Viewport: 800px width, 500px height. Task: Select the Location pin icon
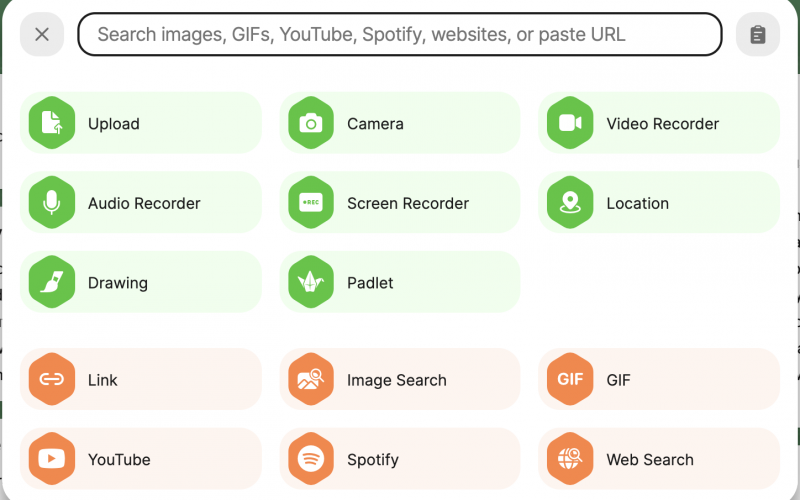(570, 203)
